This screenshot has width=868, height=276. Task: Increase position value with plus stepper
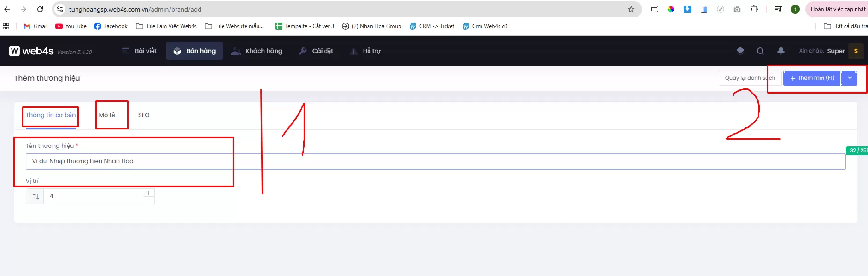click(148, 193)
